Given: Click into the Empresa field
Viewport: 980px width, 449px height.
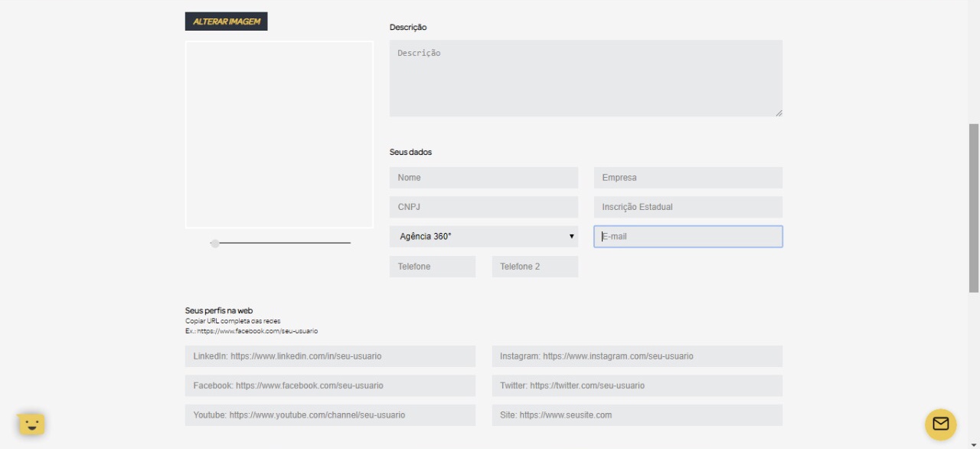Looking at the screenshot, I should (x=688, y=178).
